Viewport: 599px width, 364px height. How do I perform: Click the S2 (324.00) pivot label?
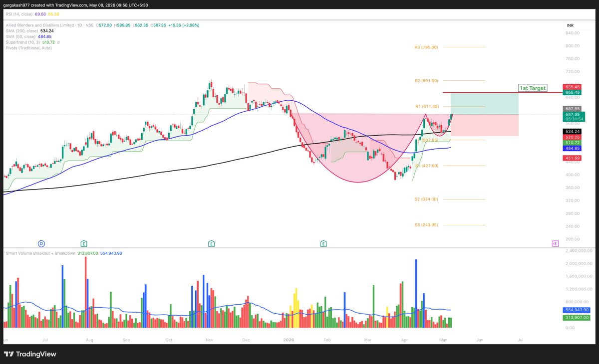tap(426, 199)
